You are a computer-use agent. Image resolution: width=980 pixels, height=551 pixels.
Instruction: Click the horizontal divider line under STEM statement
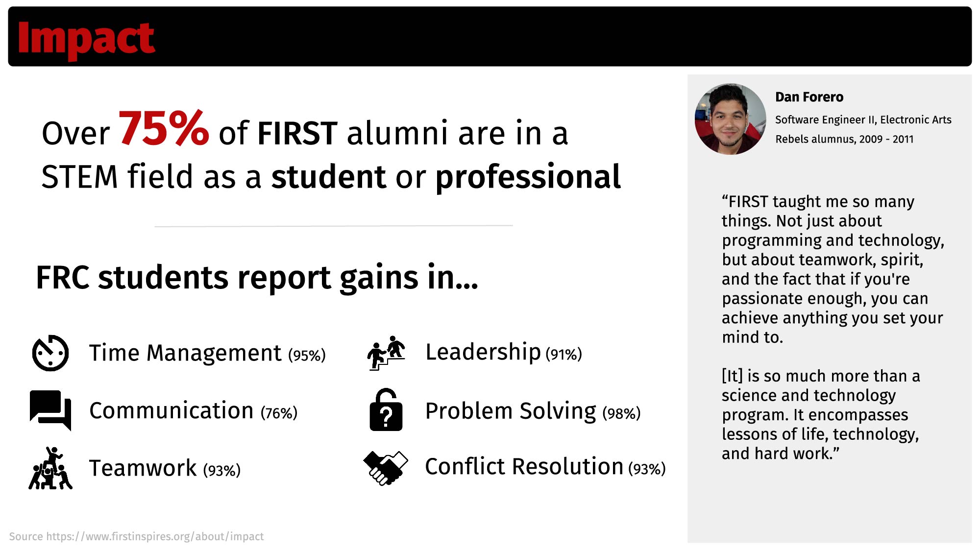click(x=334, y=226)
